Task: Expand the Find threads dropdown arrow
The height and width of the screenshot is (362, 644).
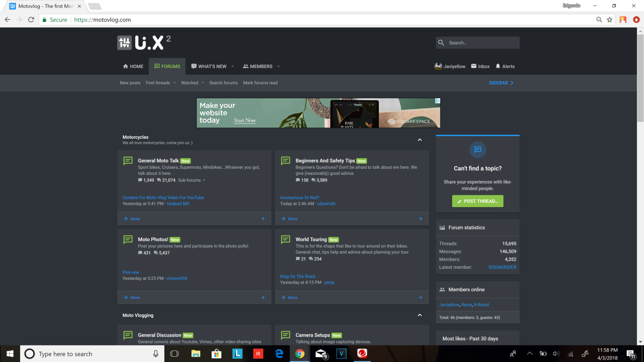Action: (174, 83)
